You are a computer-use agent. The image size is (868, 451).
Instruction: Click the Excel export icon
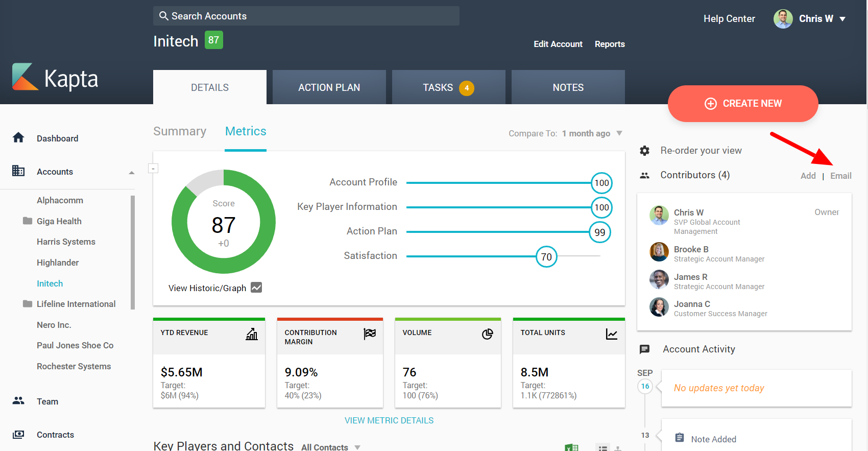coord(571,447)
